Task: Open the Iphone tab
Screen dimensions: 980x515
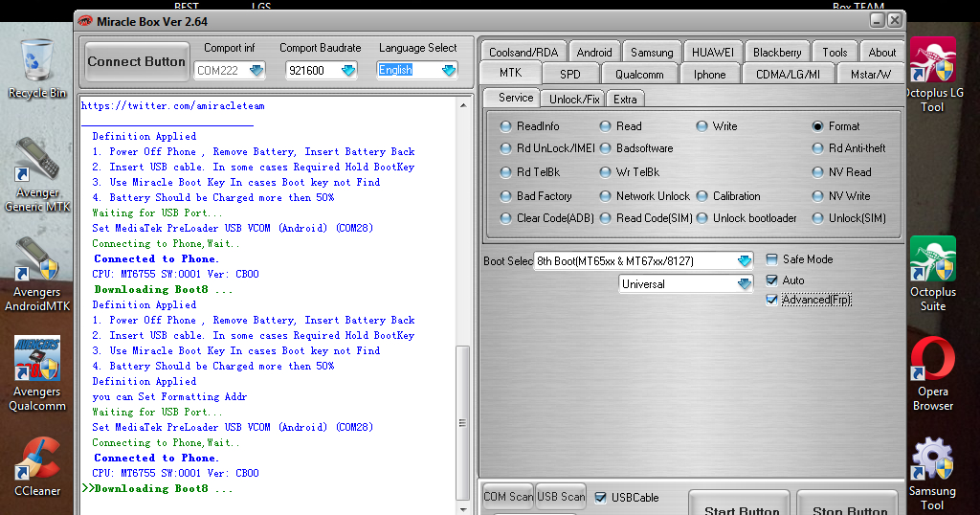Action: click(709, 75)
